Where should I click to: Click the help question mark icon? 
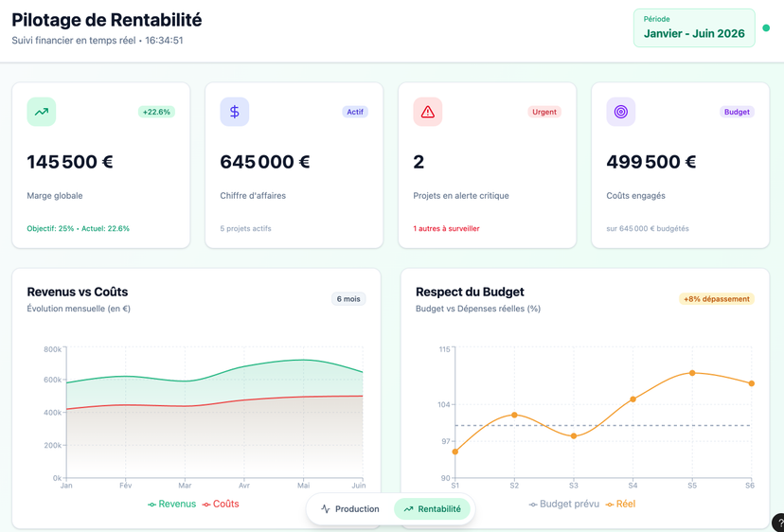pos(778,523)
